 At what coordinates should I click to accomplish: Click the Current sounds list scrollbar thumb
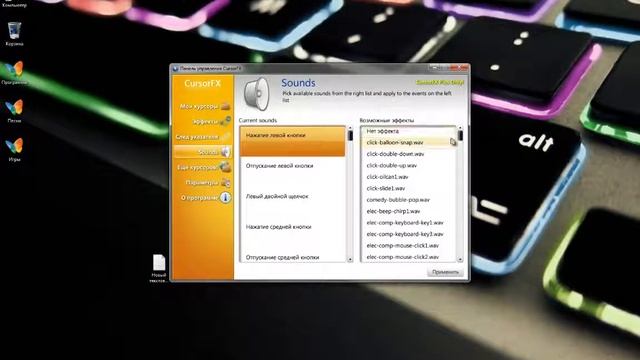pyautogui.click(x=350, y=136)
